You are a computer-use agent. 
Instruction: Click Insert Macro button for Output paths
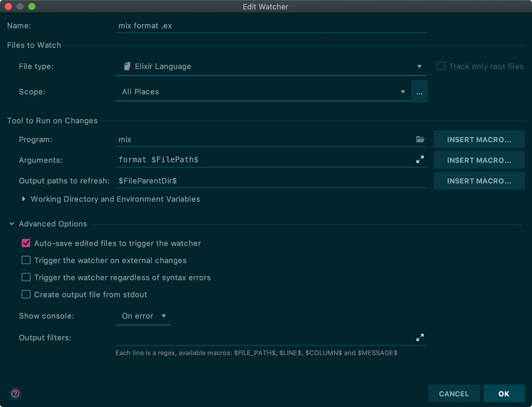(479, 181)
